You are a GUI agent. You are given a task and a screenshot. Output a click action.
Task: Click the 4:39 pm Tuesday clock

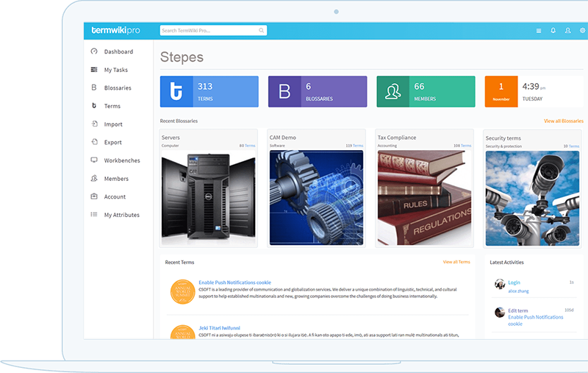click(534, 91)
